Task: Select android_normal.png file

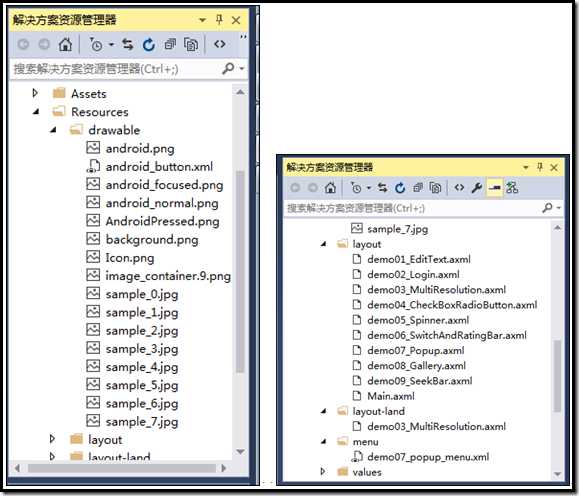Action: pos(162,203)
